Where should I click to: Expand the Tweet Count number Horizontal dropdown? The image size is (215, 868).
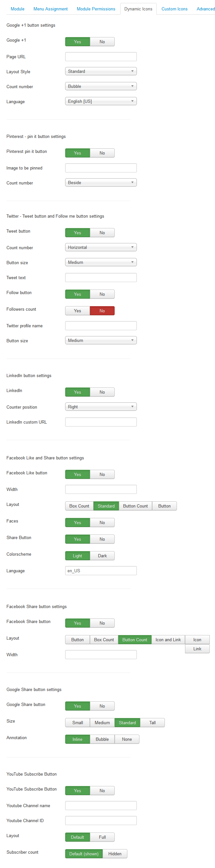(x=101, y=248)
